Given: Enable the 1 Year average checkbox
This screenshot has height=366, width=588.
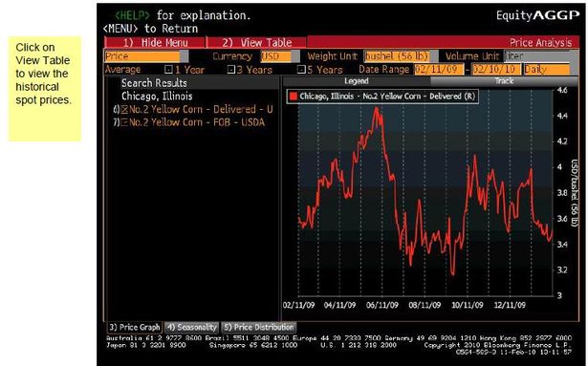Looking at the screenshot, I should point(168,70).
